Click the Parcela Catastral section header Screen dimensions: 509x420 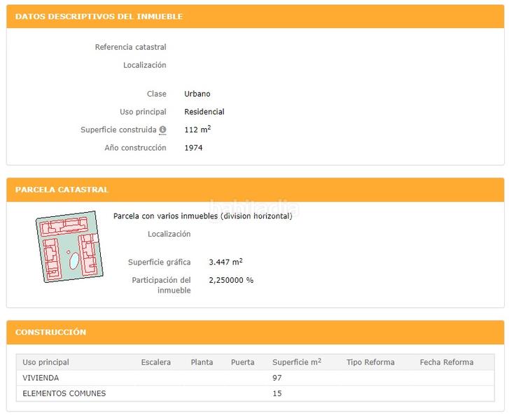click(x=62, y=190)
